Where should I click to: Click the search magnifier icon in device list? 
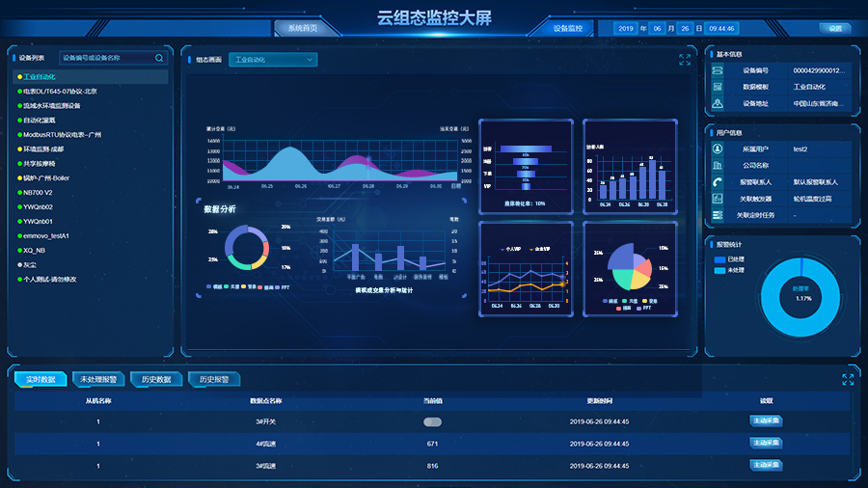(x=160, y=58)
